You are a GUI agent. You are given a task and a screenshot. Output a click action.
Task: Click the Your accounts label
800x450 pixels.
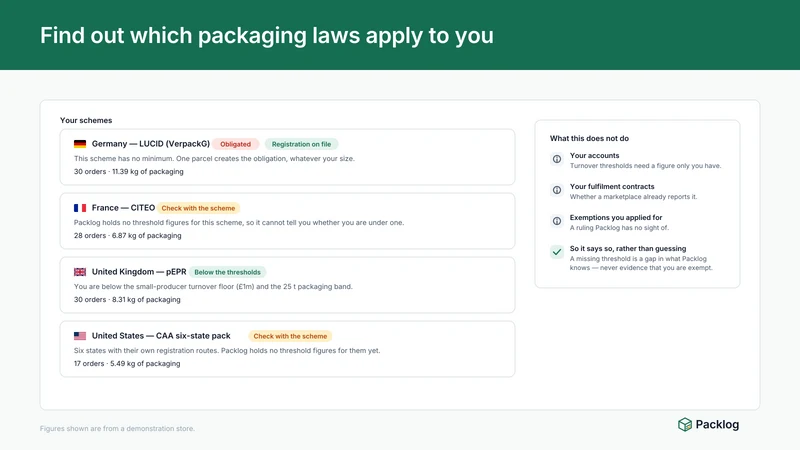click(x=594, y=156)
